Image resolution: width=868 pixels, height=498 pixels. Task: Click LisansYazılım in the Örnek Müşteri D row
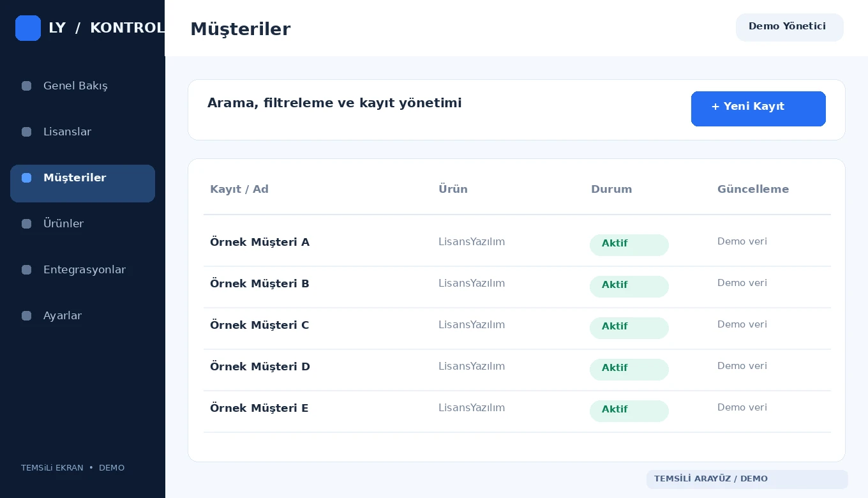(x=472, y=366)
